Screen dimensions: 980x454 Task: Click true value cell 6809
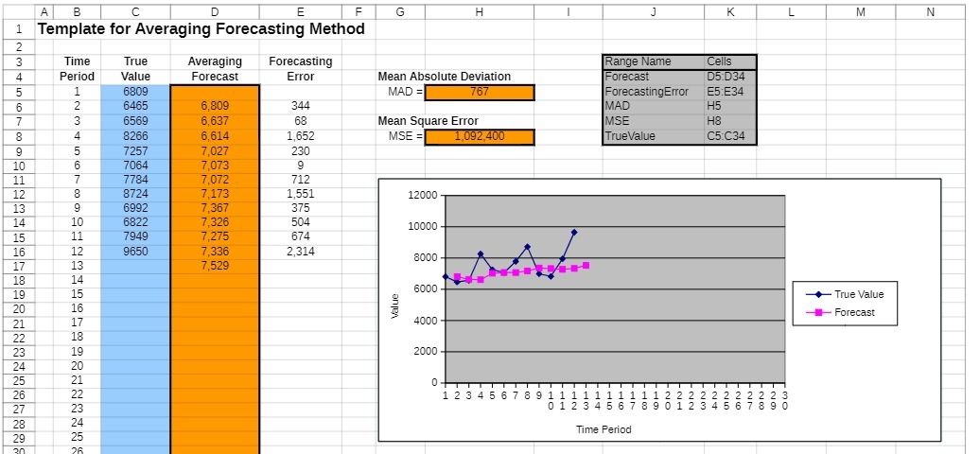(135, 92)
